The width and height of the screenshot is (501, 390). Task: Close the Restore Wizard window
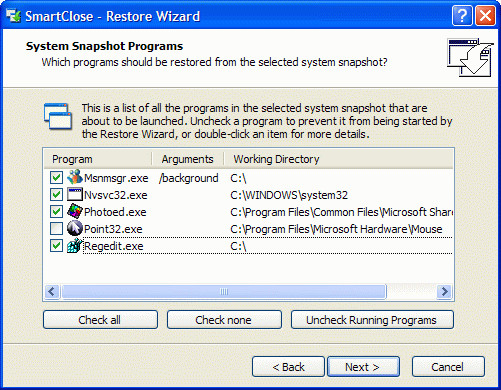(x=485, y=15)
